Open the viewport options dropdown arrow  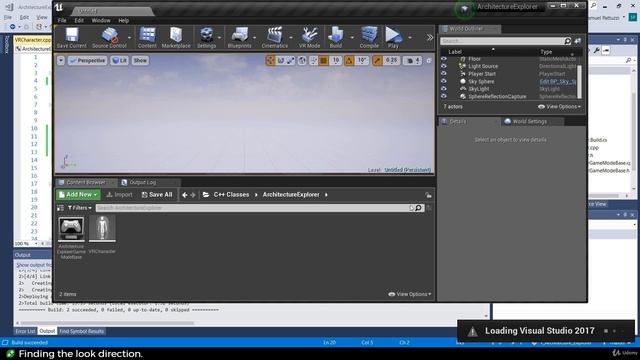pos(61,60)
